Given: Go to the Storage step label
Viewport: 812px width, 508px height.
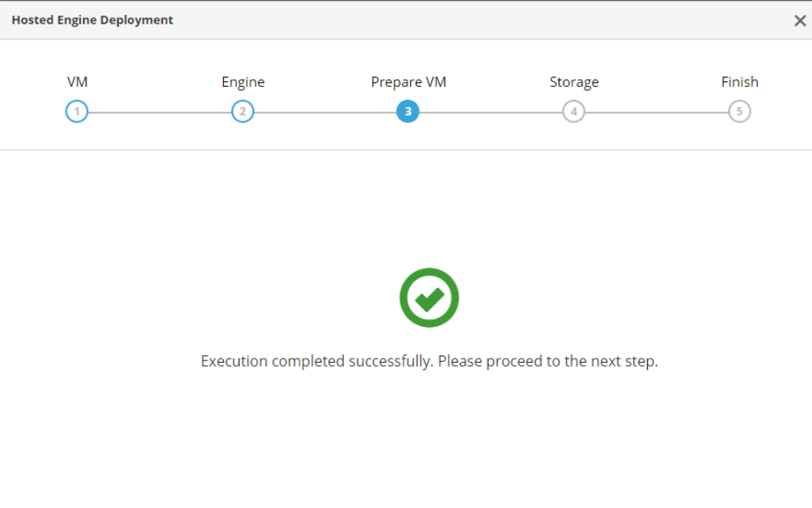Looking at the screenshot, I should point(574,82).
